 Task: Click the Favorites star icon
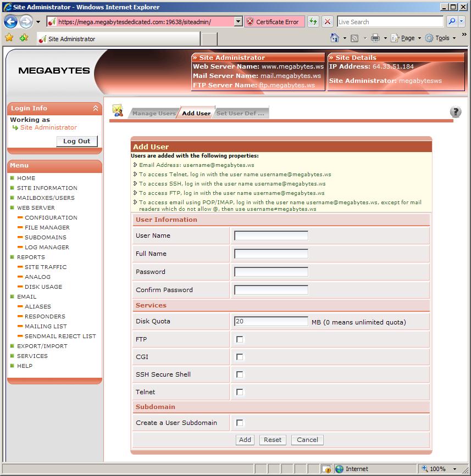pos(9,38)
